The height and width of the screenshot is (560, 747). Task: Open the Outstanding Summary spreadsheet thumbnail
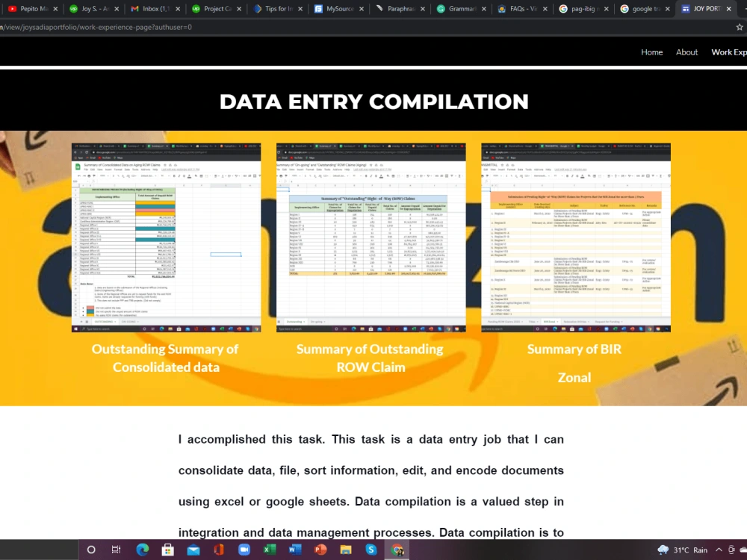pyautogui.click(x=167, y=237)
